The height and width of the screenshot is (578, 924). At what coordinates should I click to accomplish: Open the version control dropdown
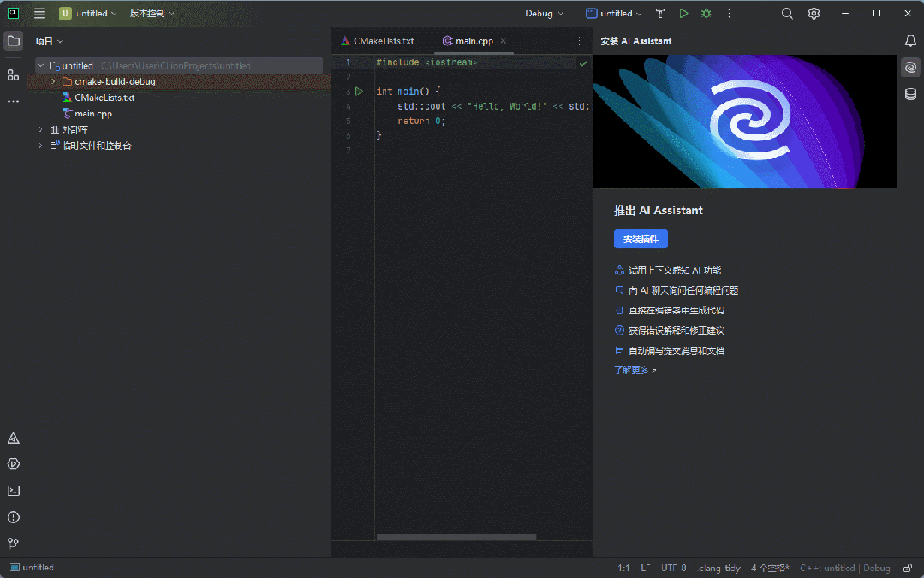click(152, 13)
